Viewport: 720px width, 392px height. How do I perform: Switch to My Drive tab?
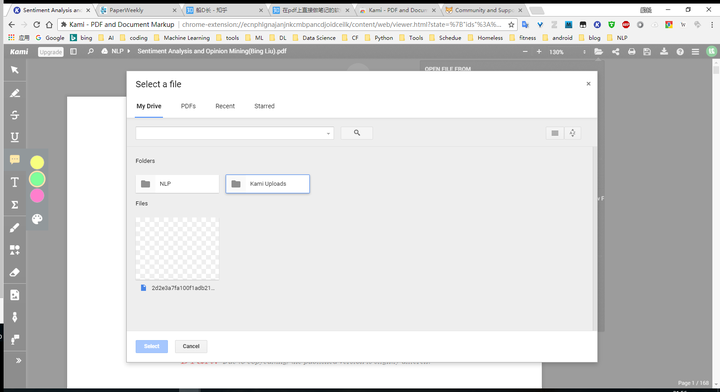[x=149, y=106]
